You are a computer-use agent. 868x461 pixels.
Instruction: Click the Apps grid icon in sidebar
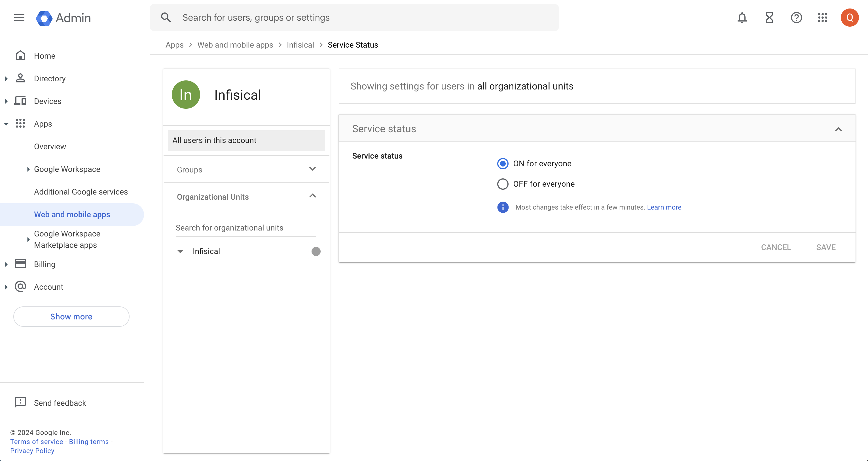[x=20, y=123]
